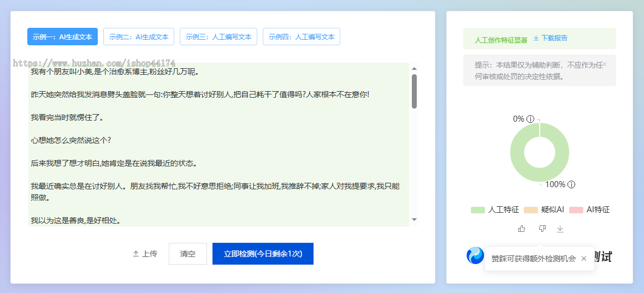Switch to 示例二：AI生成文本 tab
Screen dimensions: 644x293
click(x=139, y=37)
